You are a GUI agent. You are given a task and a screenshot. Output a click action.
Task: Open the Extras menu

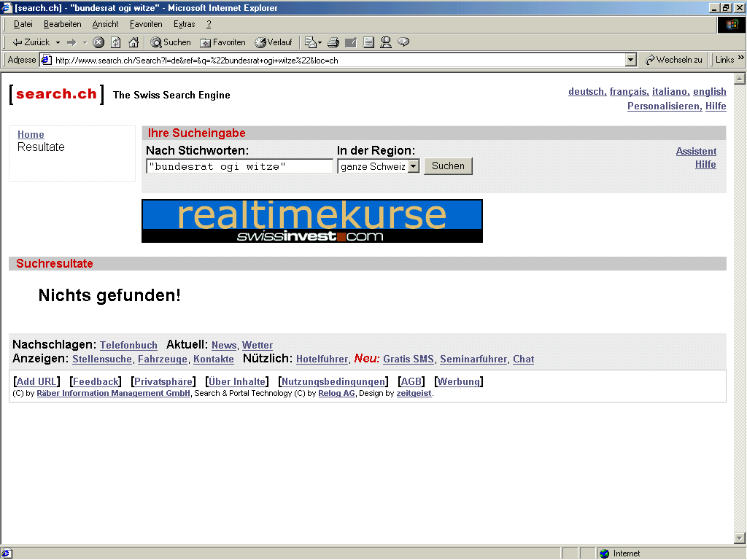tap(184, 24)
